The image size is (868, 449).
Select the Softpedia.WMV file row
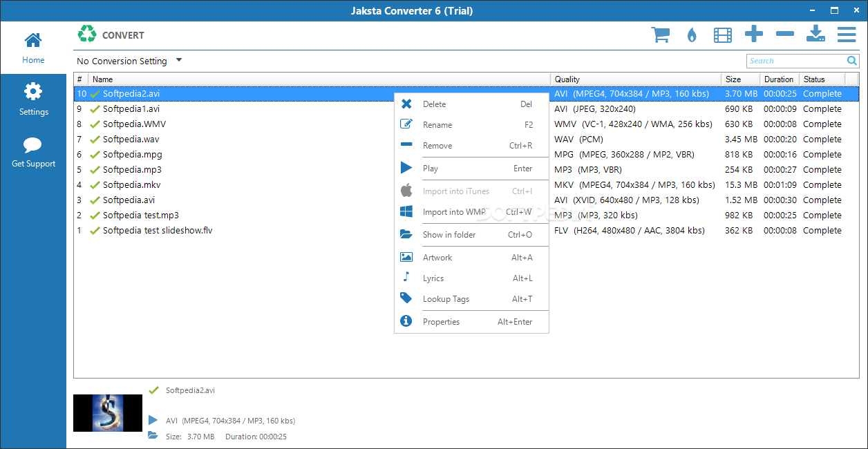pos(466,124)
